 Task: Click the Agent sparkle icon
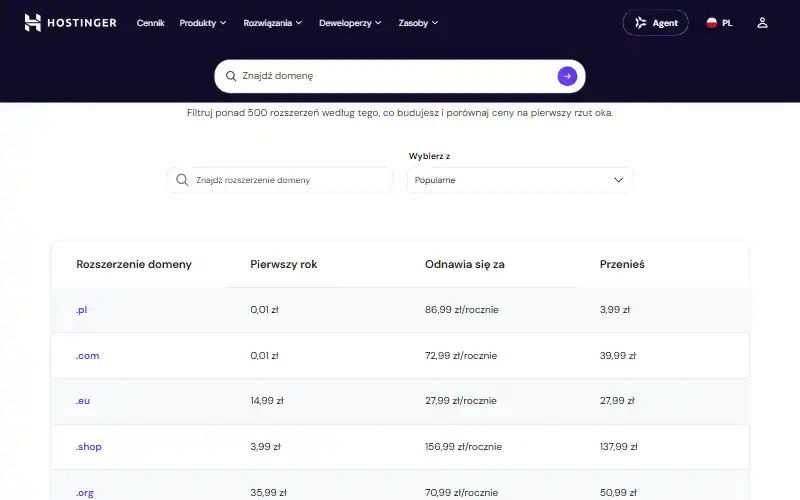[640, 22]
